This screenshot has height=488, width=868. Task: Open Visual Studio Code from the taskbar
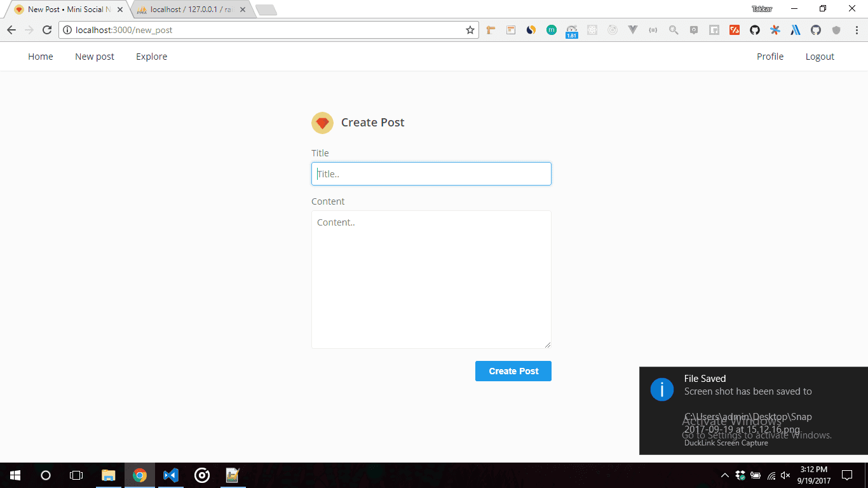click(170, 475)
